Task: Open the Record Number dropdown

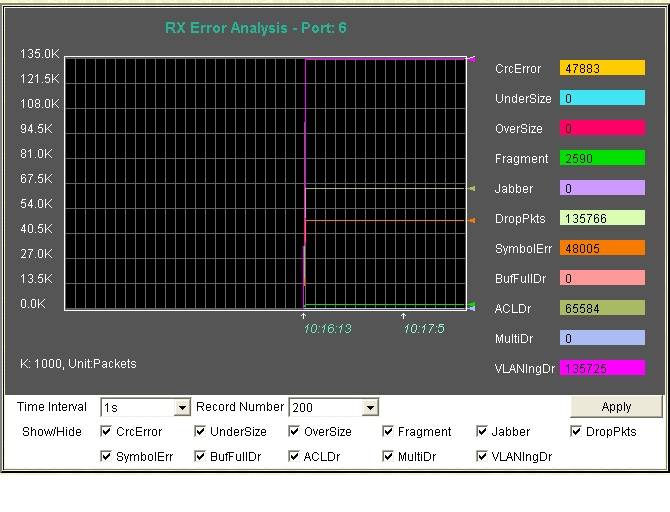Action: click(370, 408)
